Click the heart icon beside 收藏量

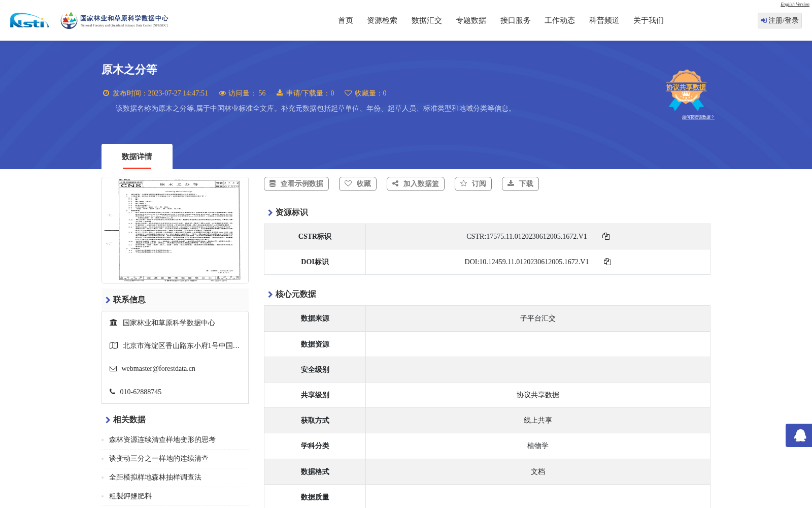(x=348, y=93)
